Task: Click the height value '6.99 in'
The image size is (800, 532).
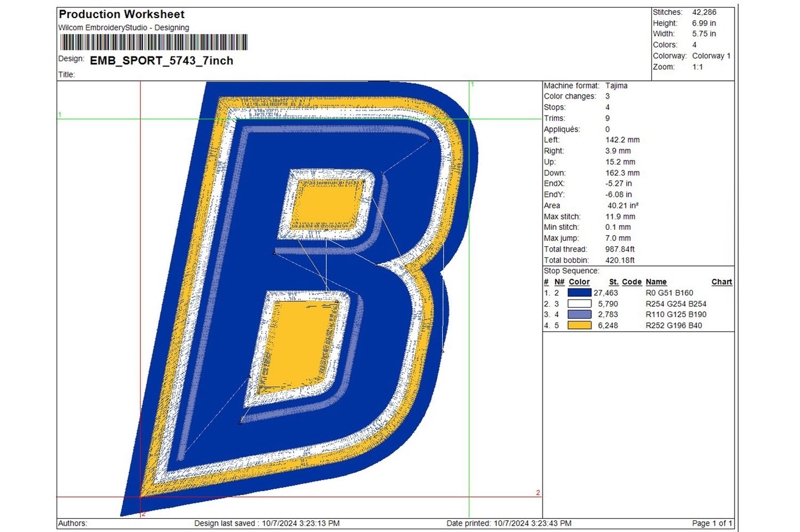Action: [704, 23]
